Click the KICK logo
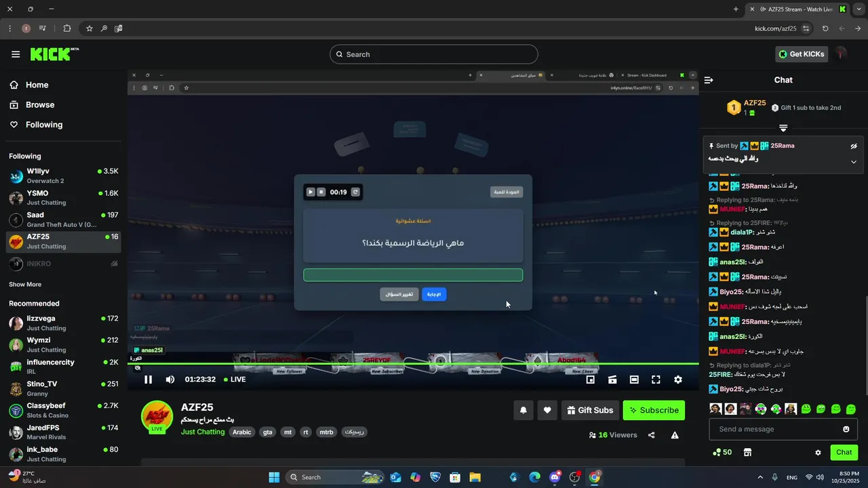The width and height of the screenshot is (868, 488). coord(54,54)
